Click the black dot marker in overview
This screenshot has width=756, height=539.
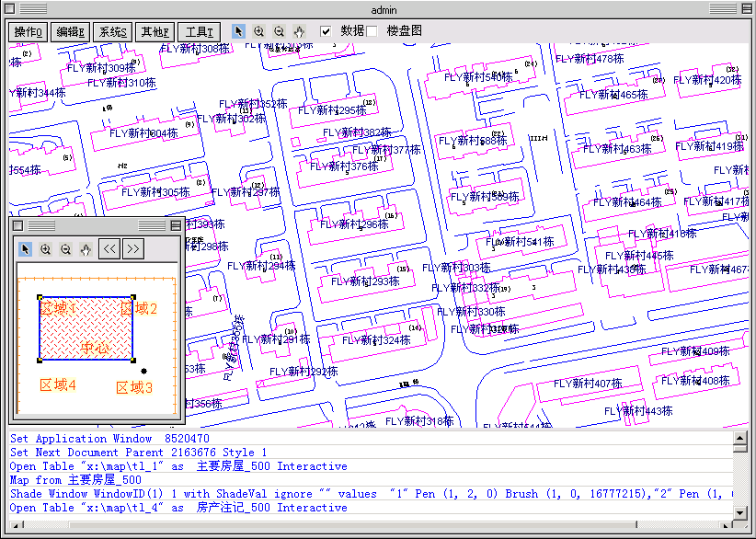(143, 371)
